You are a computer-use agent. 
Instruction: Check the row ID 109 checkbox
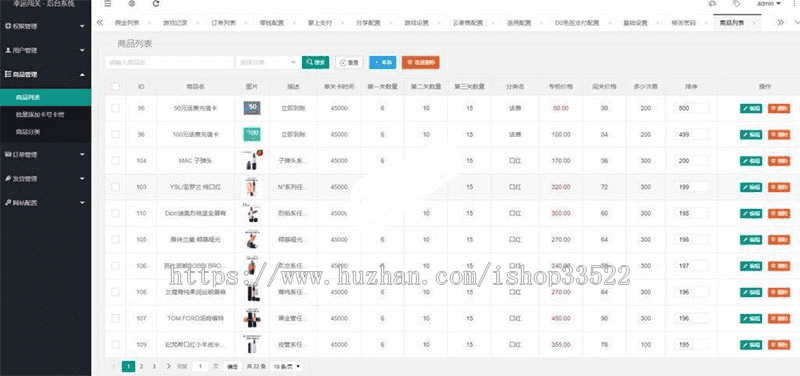click(116, 345)
